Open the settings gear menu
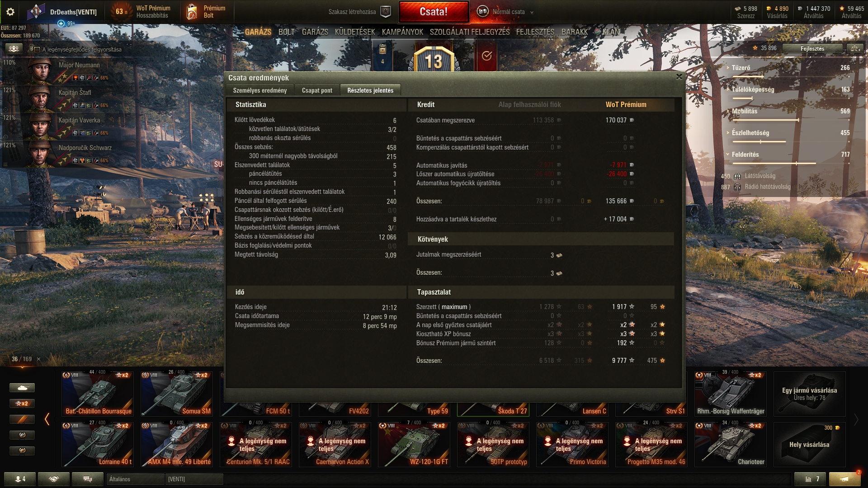The height and width of the screenshot is (488, 868). point(10,12)
